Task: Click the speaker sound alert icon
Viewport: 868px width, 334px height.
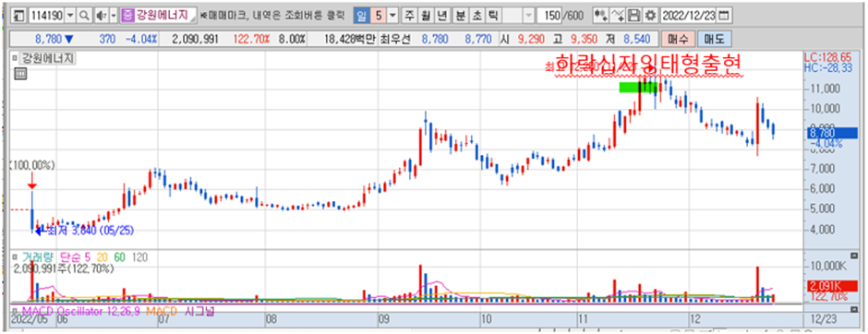Action: tap(101, 16)
